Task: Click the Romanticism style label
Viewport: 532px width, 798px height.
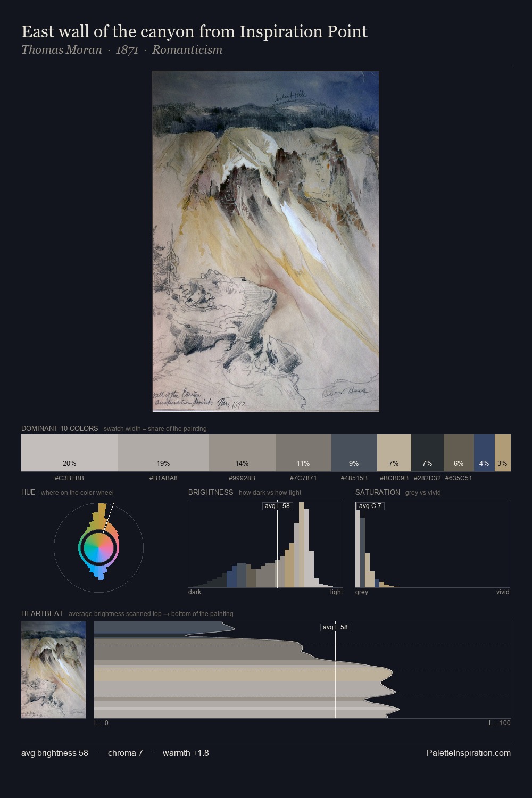Action: click(187, 50)
